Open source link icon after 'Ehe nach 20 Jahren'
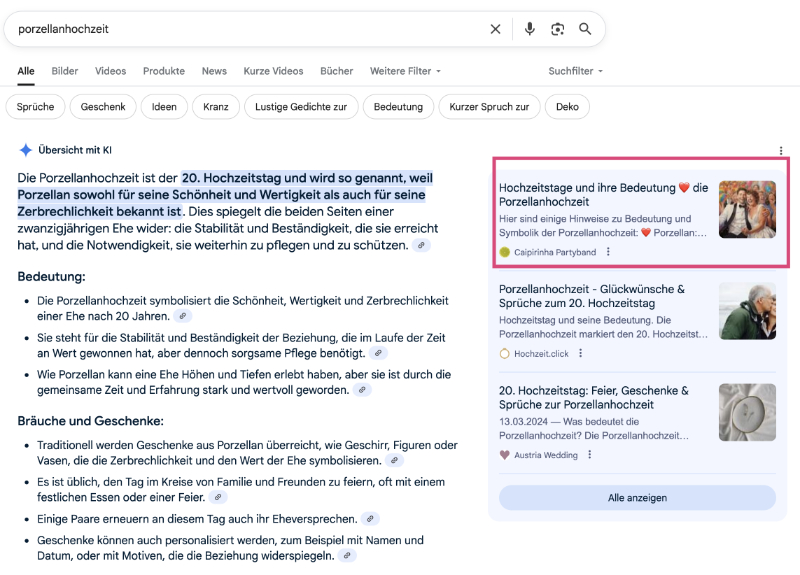 [x=183, y=316]
